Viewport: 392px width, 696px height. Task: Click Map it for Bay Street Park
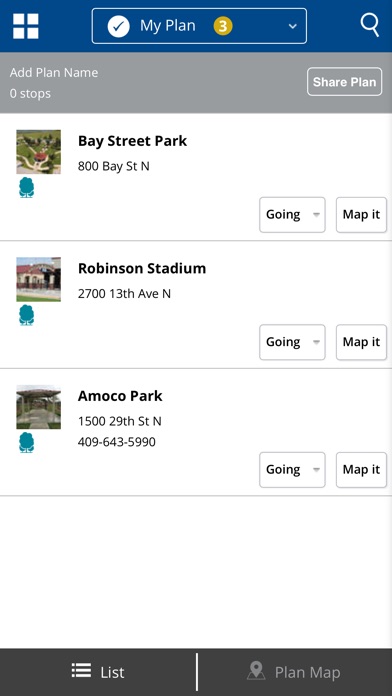361,215
